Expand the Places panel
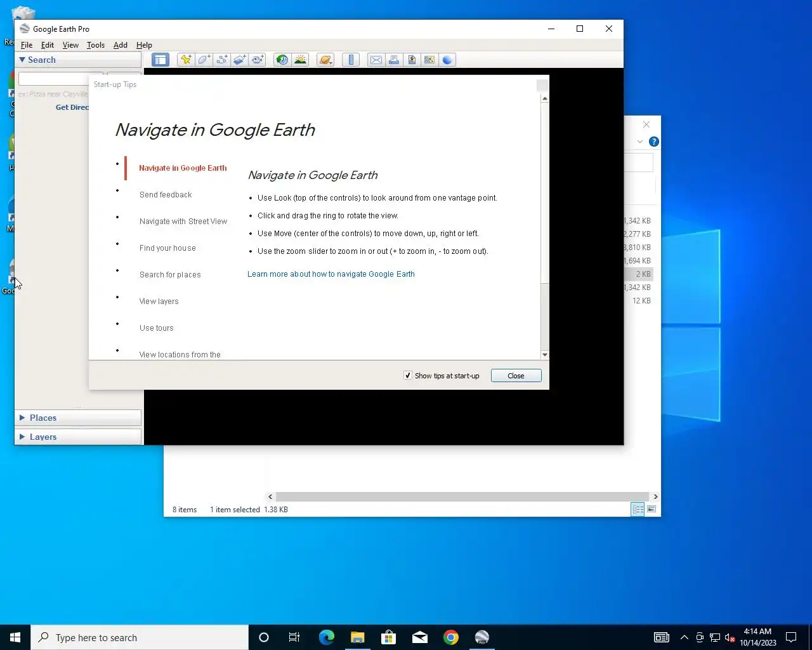The height and width of the screenshot is (650, 812). point(23,418)
